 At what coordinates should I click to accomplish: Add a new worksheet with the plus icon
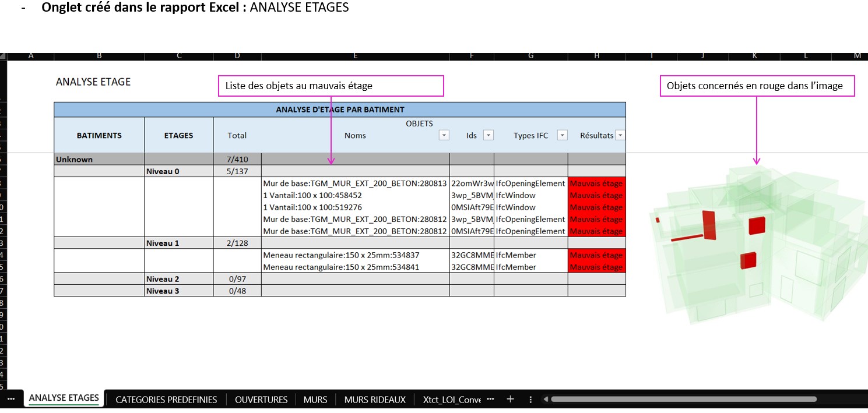click(510, 399)
